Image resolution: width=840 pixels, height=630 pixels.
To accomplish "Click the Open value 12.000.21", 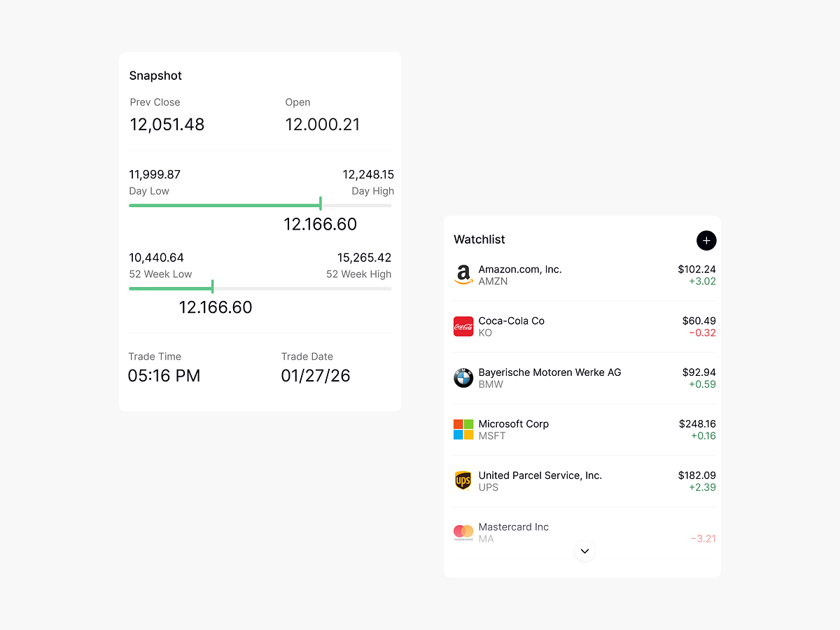I will (x=323, y=125).
